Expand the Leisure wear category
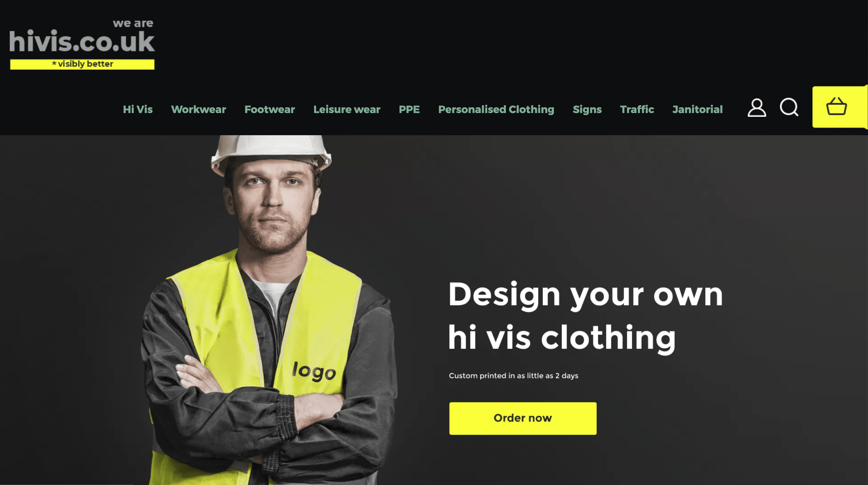The height and width of the screenshot is (485, 868). click(347, 110)
